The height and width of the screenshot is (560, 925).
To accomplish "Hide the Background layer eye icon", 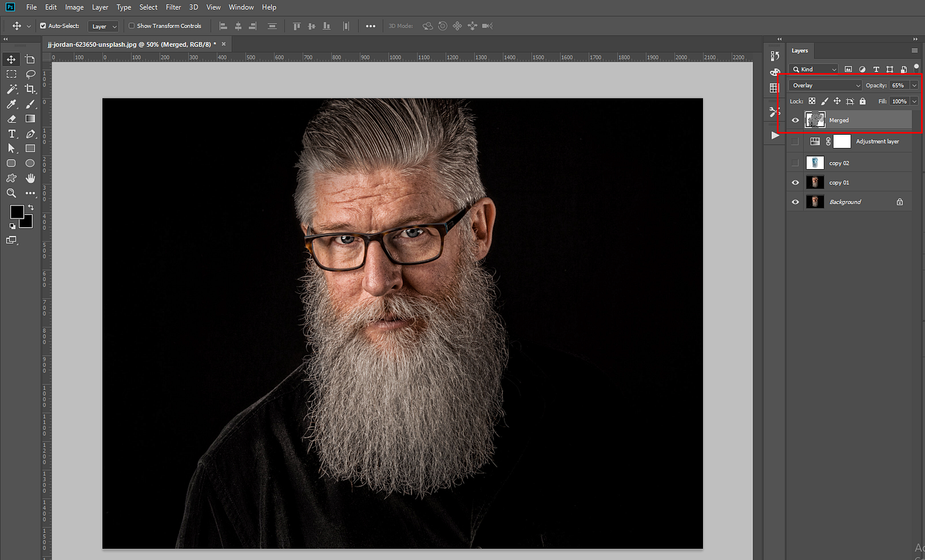I will tap(795, 201).
